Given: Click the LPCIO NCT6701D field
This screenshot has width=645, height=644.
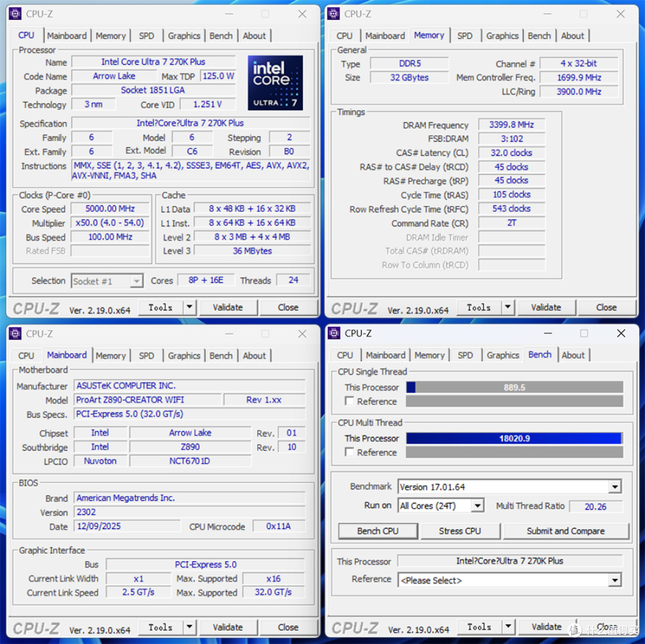Looking at the screenshot, I should point(190,461).
